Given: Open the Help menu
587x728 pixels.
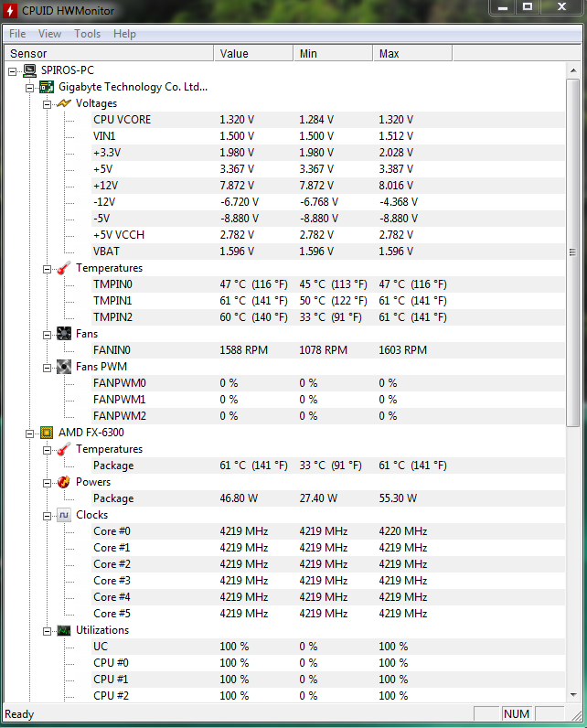Looking at the screenshot, I should (x=124, y=34).
